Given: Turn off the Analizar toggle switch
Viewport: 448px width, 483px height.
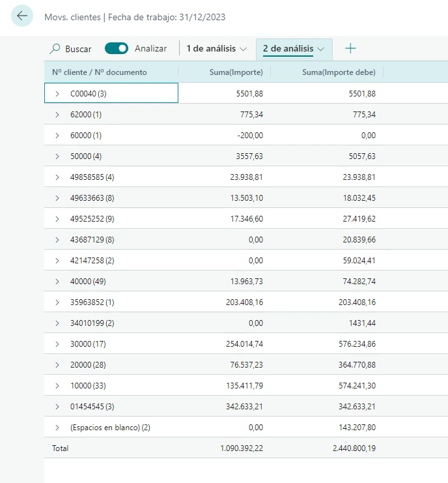Looking at the screenshot, I should [117, 49].
